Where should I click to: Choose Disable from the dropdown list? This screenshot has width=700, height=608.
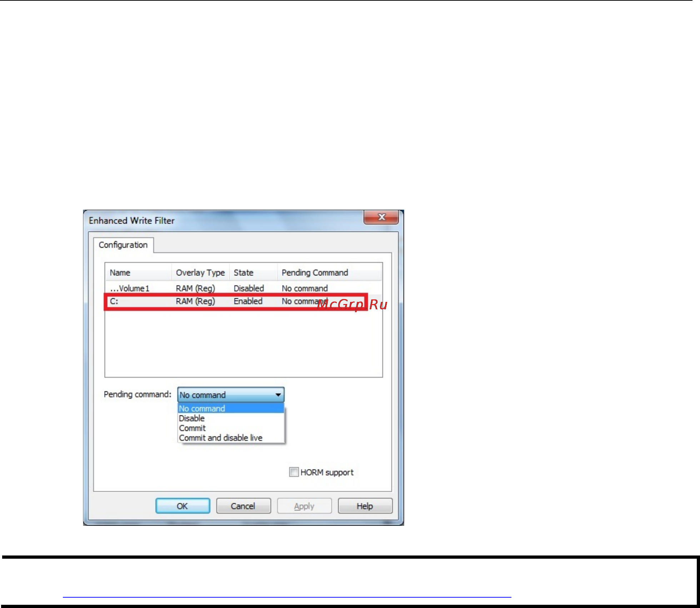click(231, 418)
